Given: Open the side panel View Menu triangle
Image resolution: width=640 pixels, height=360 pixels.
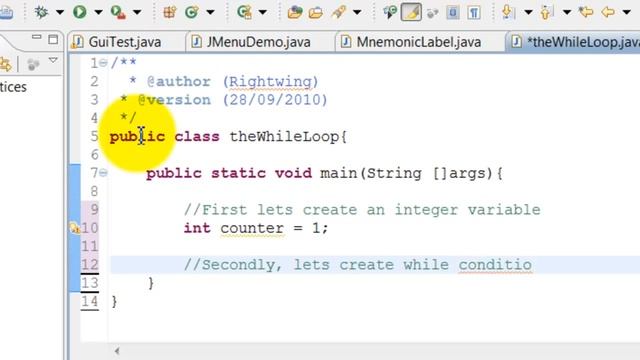Looking at the screenshot, I should tap(53, 60).
